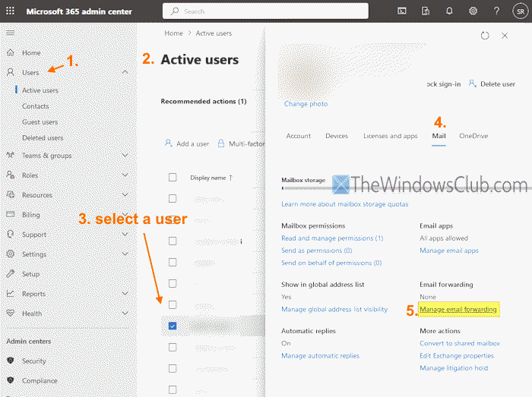Screen dimensions: 532x397
Task: Open Read and manage permissions (1)
Action: [x=332, y=238]
